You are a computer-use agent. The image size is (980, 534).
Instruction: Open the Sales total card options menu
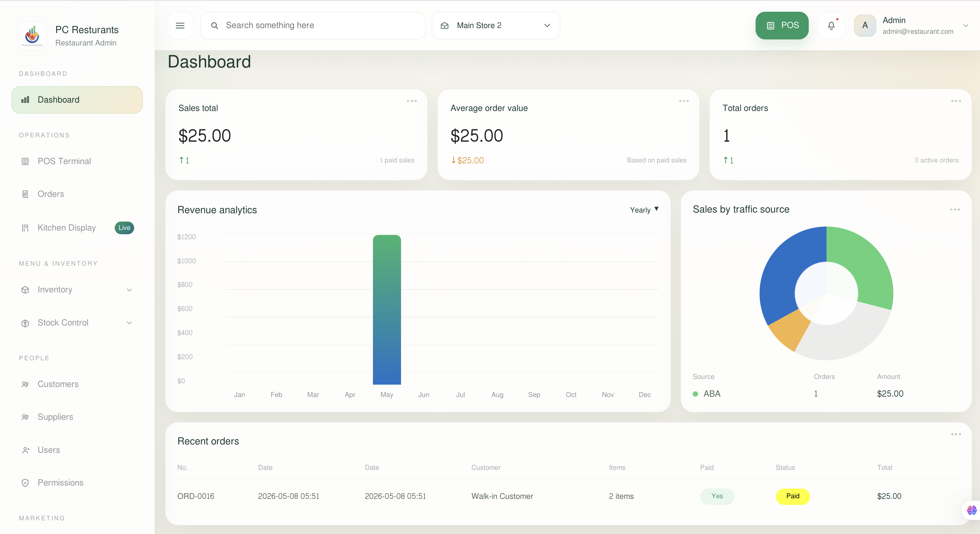[412, 101]
